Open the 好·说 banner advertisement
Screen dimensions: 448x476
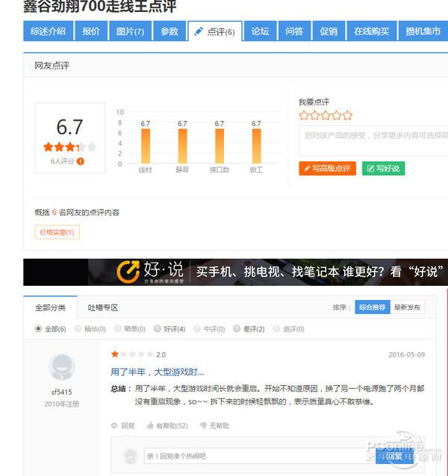click(x=236, y=272)
